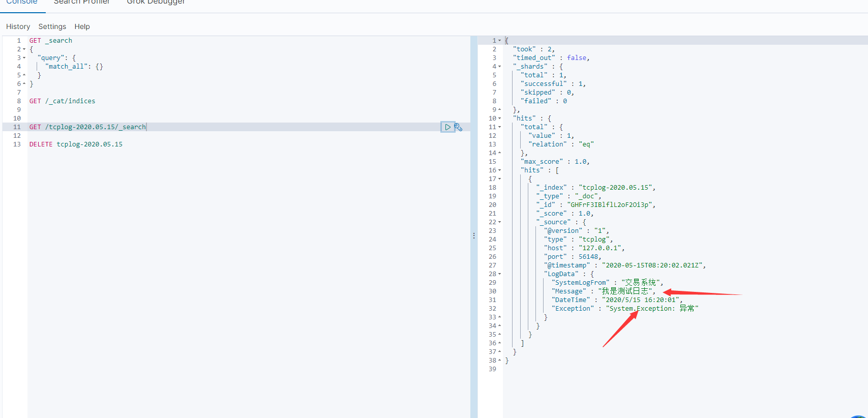Click the "Exception" : "System.Exception: 异常" line
The image size is (868, 418).
click(625, 309)
